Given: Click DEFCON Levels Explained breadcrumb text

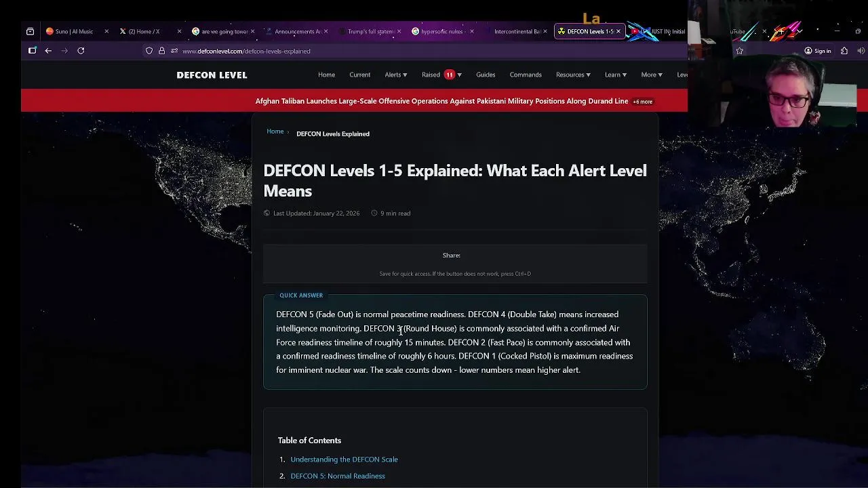Looking at the screenshot, I should click(333, 134).
